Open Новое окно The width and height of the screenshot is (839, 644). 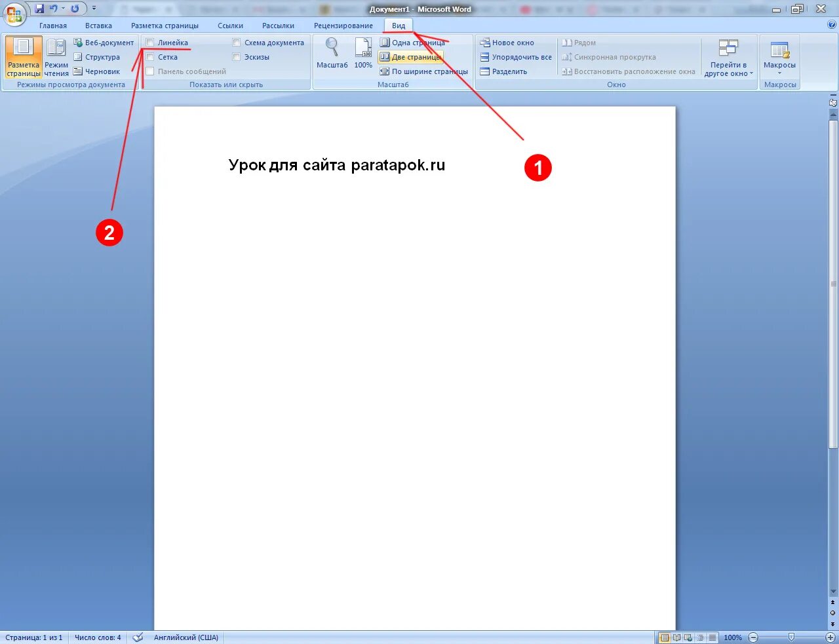[507, 43]
